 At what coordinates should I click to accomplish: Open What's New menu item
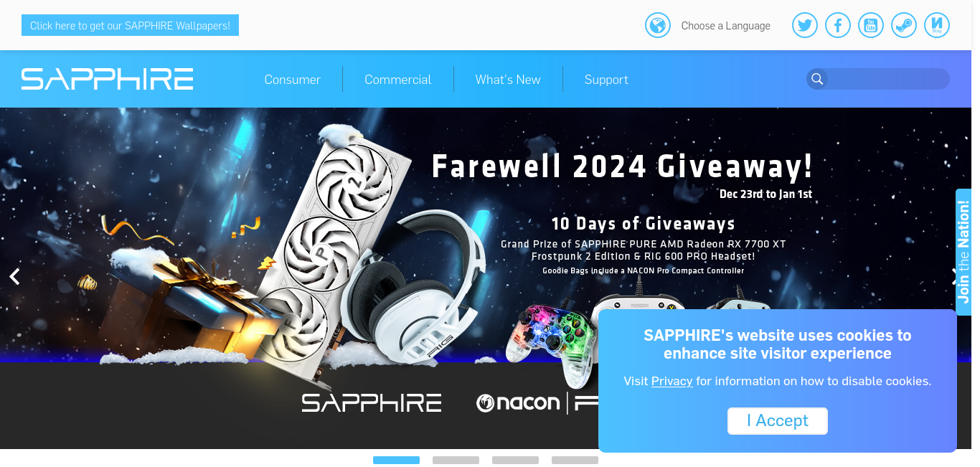pyautogui.click(x=508, y=80)
